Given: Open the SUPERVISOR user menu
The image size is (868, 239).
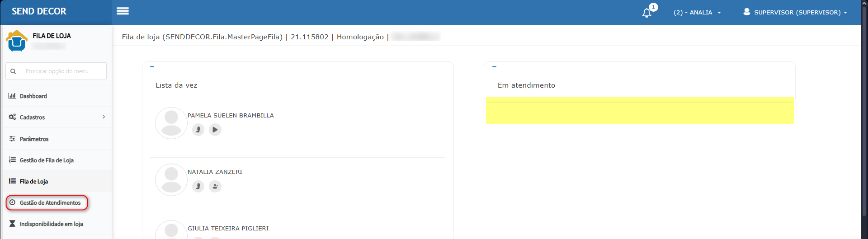Looking at the screenshot, I should 795,12.
